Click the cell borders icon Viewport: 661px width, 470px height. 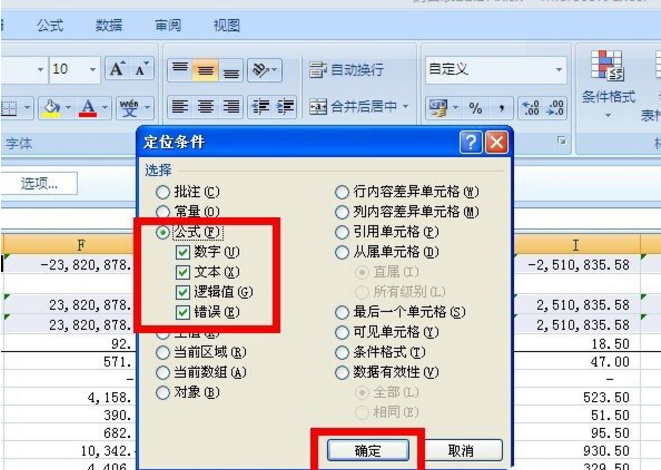tap(9, 108)
